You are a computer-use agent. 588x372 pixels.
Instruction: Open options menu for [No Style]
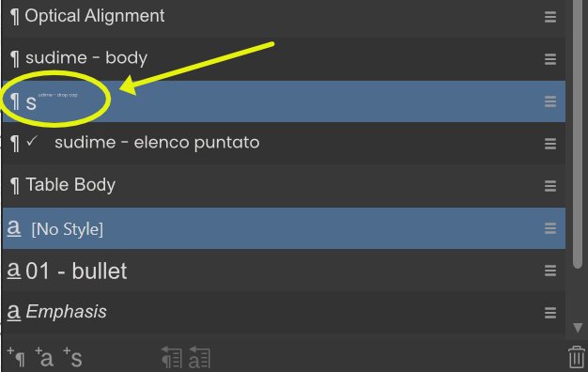coord(550,228)
